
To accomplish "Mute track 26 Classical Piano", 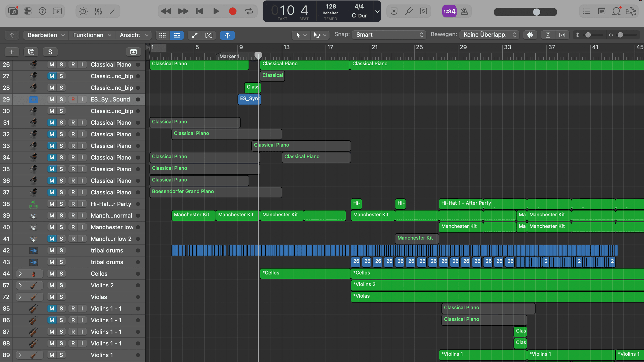I will (x=52, y=65).
